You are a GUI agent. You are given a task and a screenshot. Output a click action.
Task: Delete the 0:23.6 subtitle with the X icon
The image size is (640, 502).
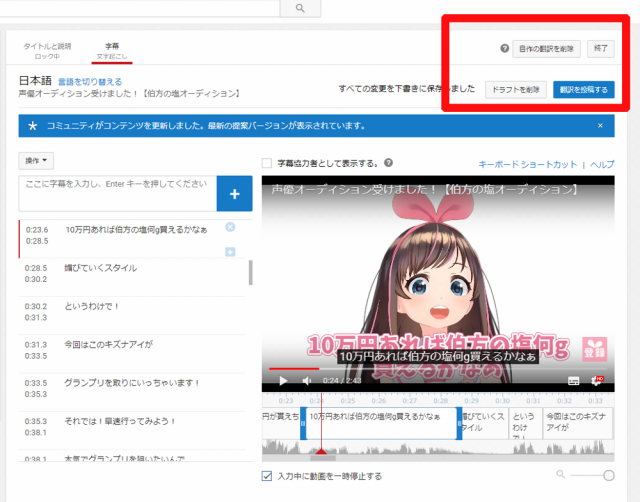(x=230, y=227)
